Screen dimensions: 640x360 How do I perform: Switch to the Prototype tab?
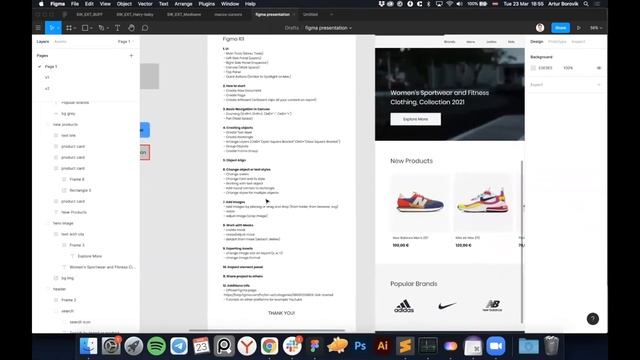pos(557,42)
